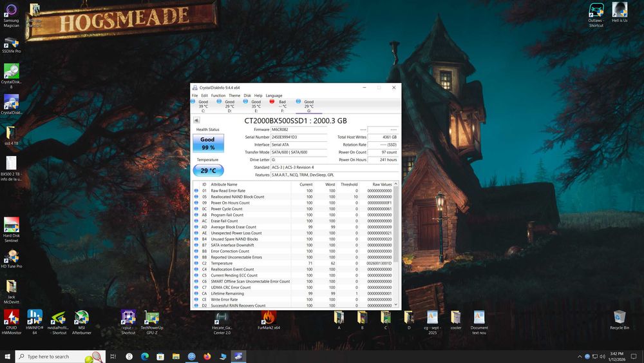
Task: Click status dot of Program Fail Count row
Action: pos(196,215)
